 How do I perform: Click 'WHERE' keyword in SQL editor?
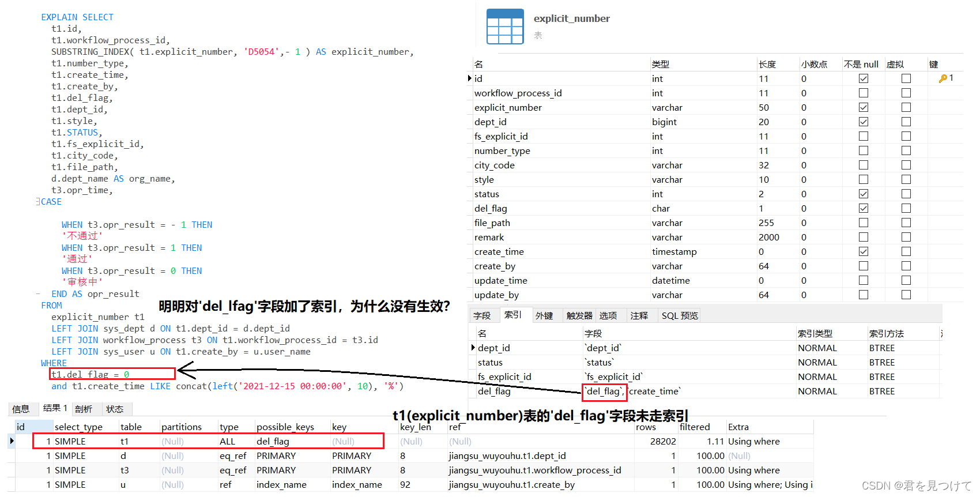(x=54, y=363)
